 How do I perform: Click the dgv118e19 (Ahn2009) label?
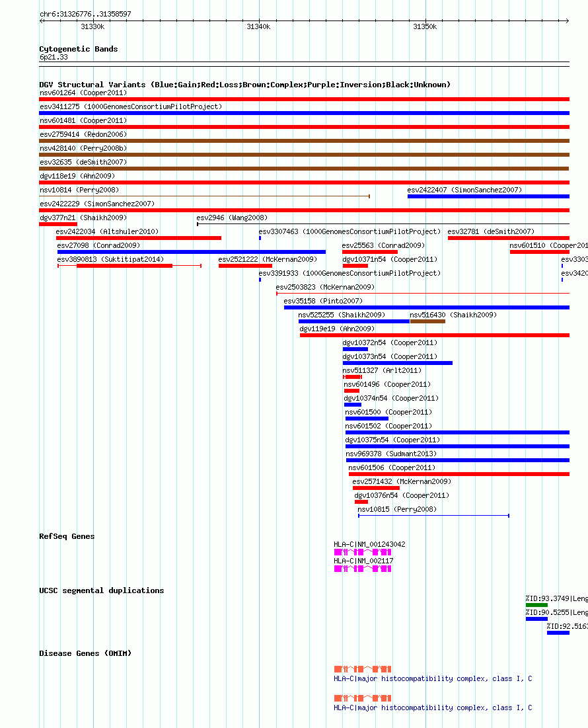tap(77, 177)
